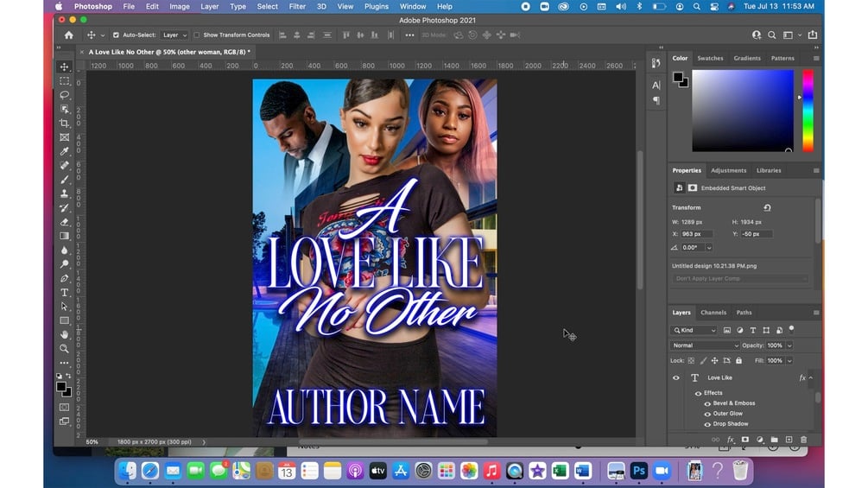Viewport: 868px width, 488px height.
Task: Select the Dodge tool
Action: point(64,264)
